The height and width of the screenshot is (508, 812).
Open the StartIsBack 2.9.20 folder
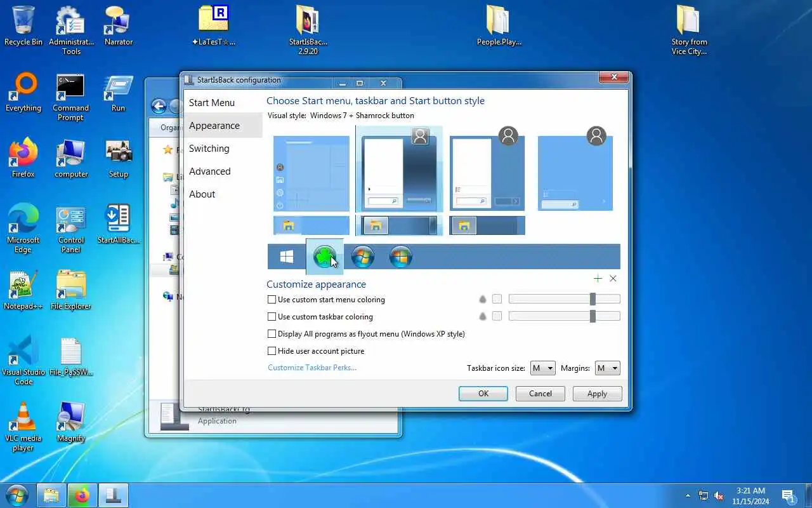pyautogui.click(x=308, y=30)
